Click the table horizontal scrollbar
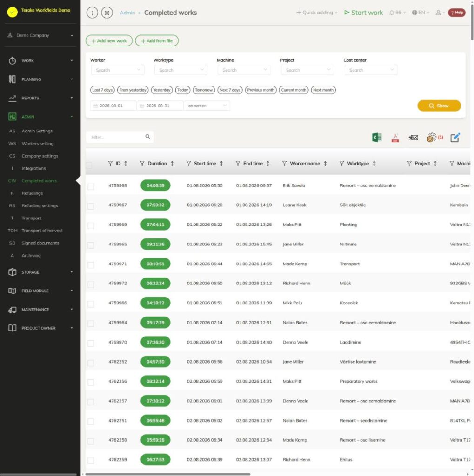Screen dimensions: 474x476 (168, 474)
